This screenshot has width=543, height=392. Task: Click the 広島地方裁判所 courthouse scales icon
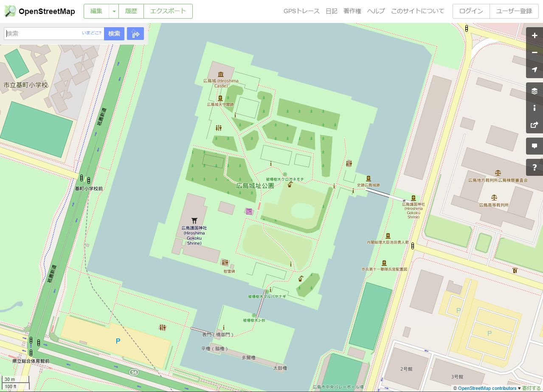(x=498, y=173)
